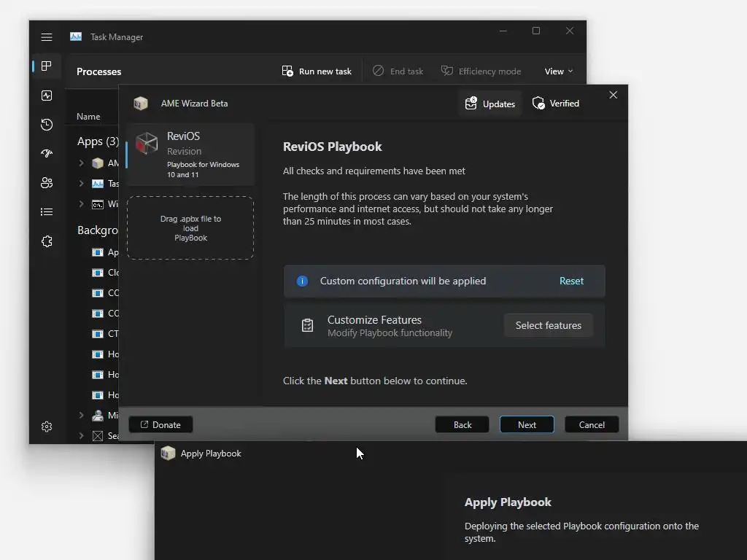Minimize the Task Manager window
The width and height of the screenshot is (747, 560).
503,31
